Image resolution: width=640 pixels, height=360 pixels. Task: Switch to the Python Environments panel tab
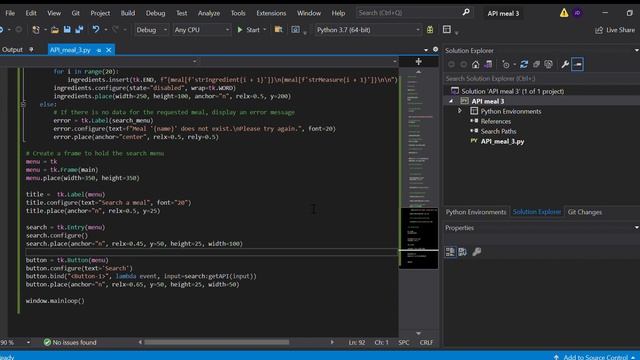click(476, 212)
